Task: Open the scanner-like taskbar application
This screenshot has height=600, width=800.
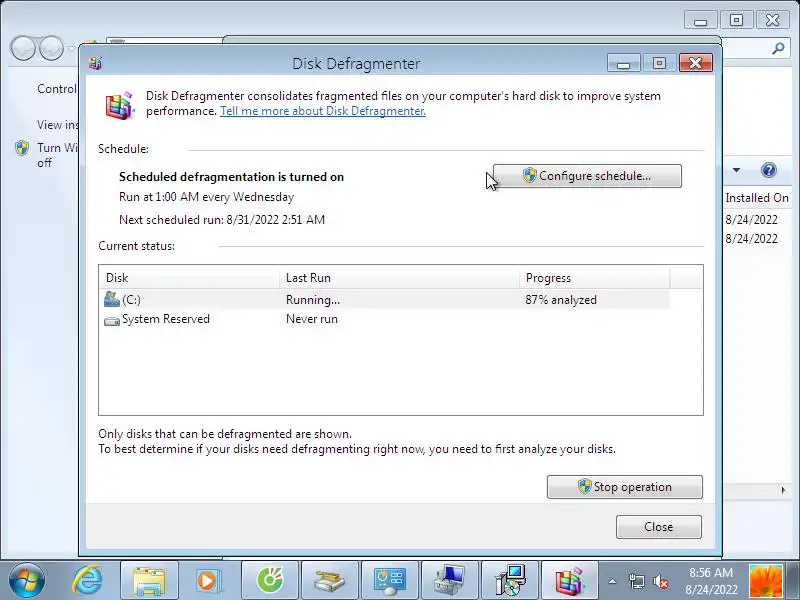Action: (x=330, y=580)
